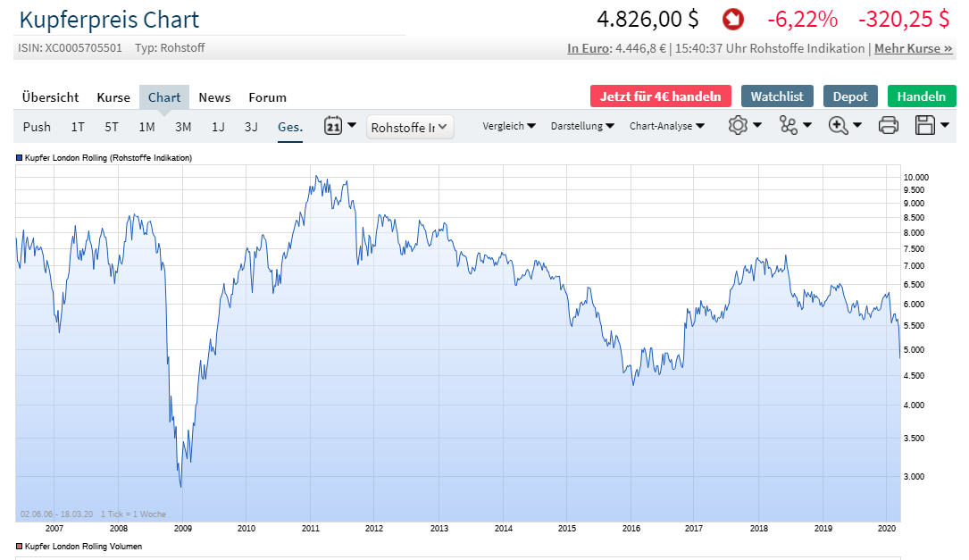This screenshot has height=560, width=969.
Task: Click the Jetzt für 4€ handeln button
Action: point(661,96)
